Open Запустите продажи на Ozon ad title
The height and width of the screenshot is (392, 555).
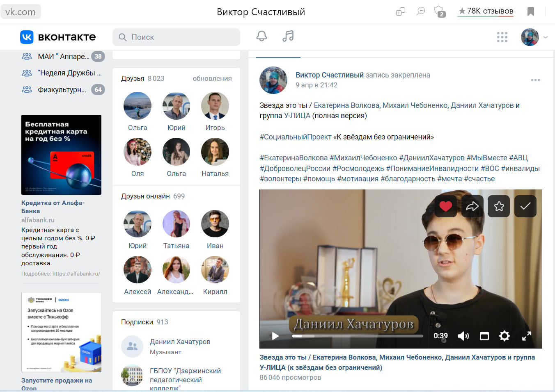57,384
